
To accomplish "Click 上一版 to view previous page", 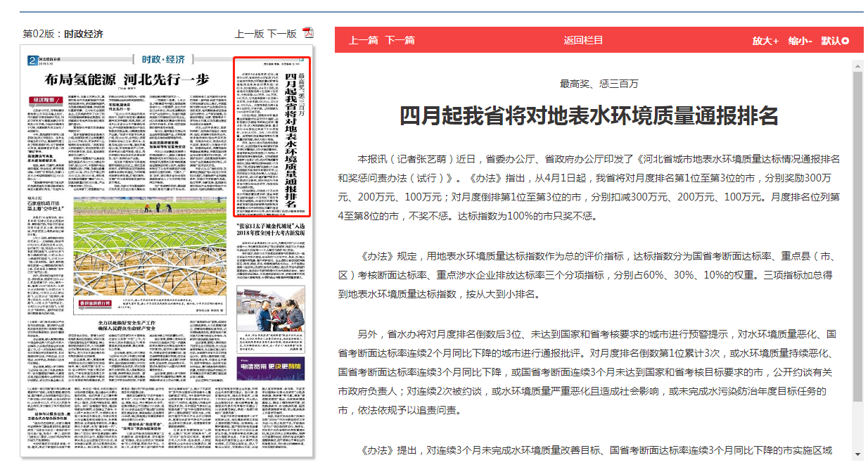I will [248, 34].
